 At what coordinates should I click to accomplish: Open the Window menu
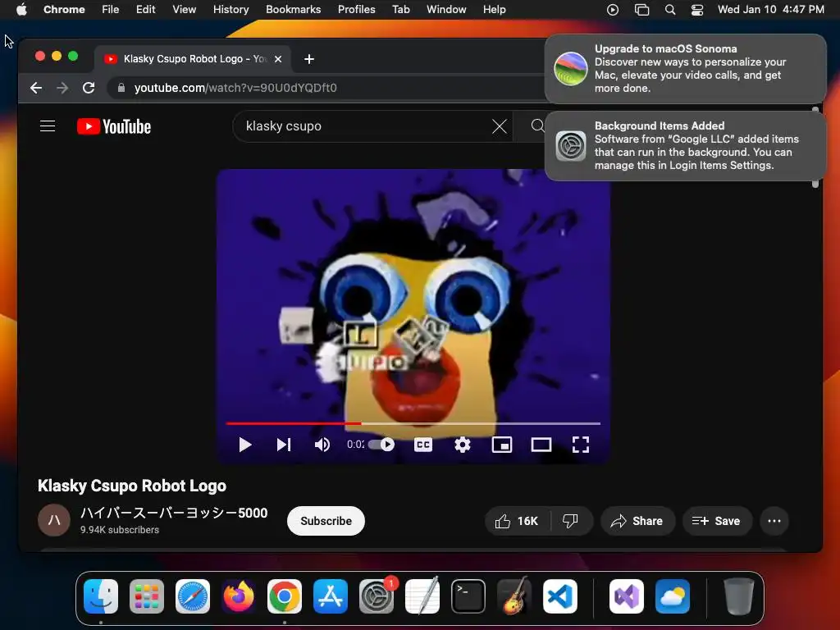click(x=446, y=10)
